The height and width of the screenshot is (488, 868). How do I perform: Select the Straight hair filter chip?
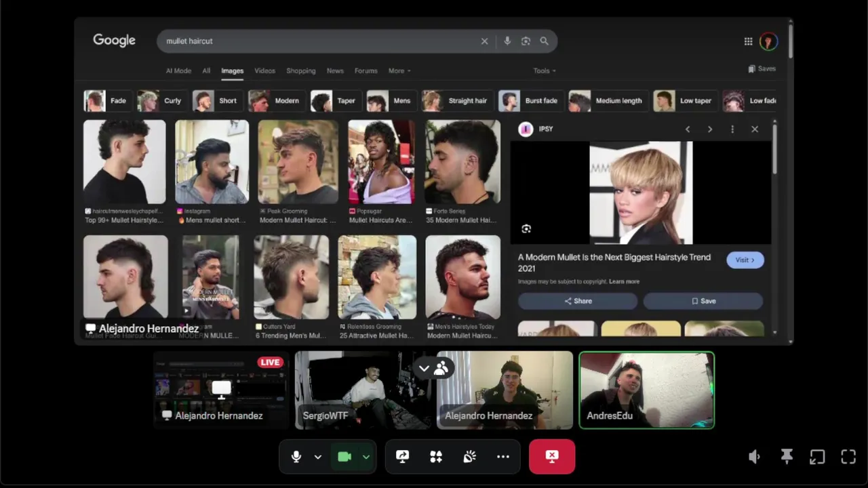(x=456, y=101)
